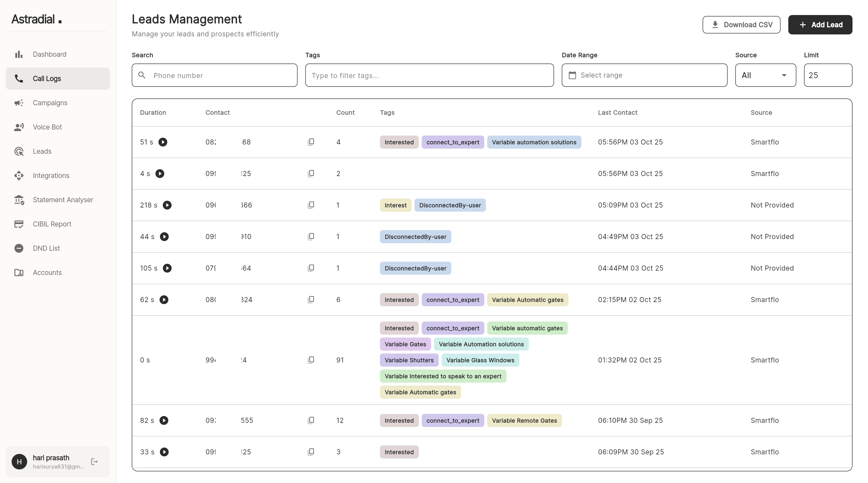Select the Integrations sidebar icon
This screenshot has height=483, width=868.
click(x=19, y=175)
